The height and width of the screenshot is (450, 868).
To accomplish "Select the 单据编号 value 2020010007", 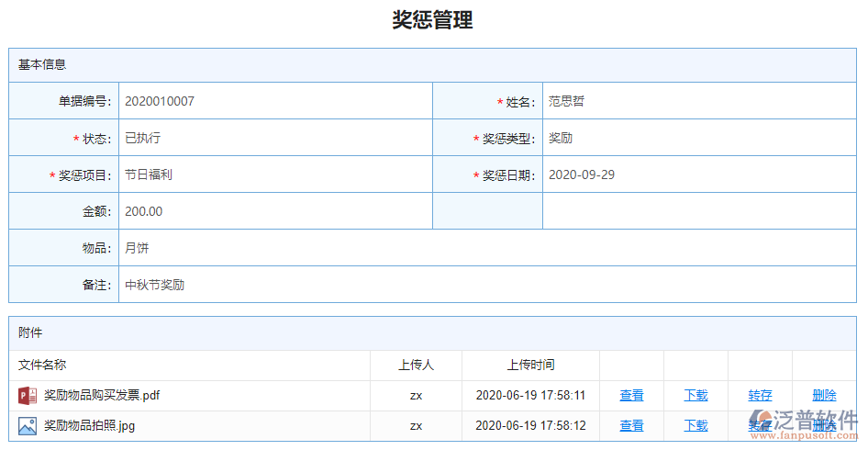I will [x=160, y=102].
